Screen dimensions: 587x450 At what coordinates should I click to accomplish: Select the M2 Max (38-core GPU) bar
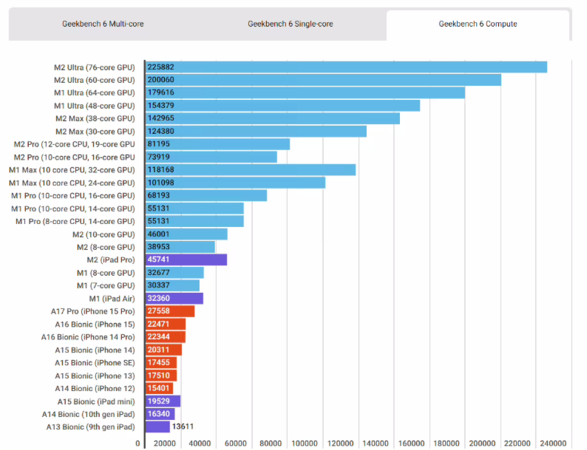pos(273,118)
